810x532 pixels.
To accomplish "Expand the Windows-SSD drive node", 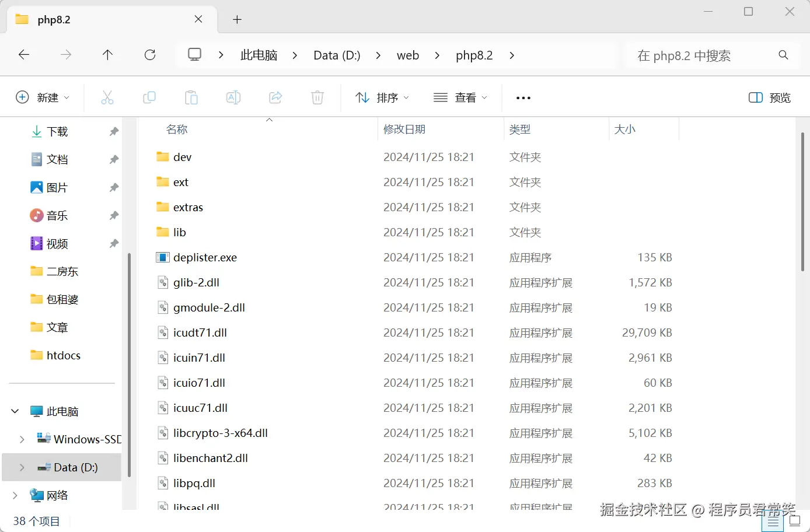I will (22, 439).
